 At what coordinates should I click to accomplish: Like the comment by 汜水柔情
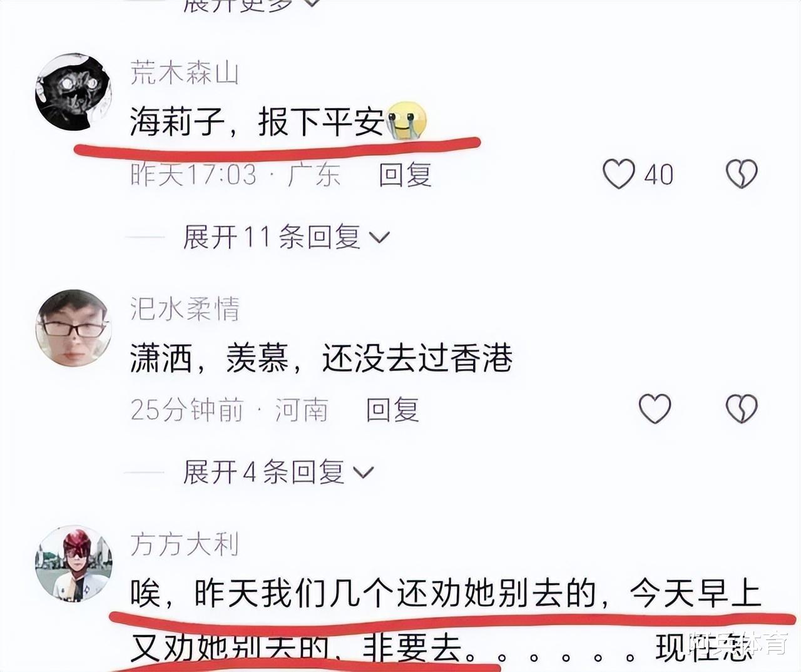(655, 409)
